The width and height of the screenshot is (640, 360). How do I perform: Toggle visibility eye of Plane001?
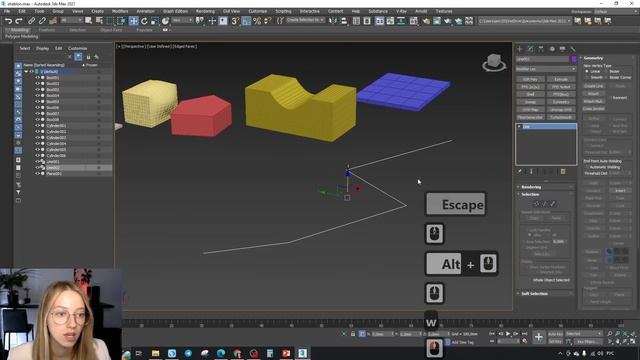coord(37,173)
